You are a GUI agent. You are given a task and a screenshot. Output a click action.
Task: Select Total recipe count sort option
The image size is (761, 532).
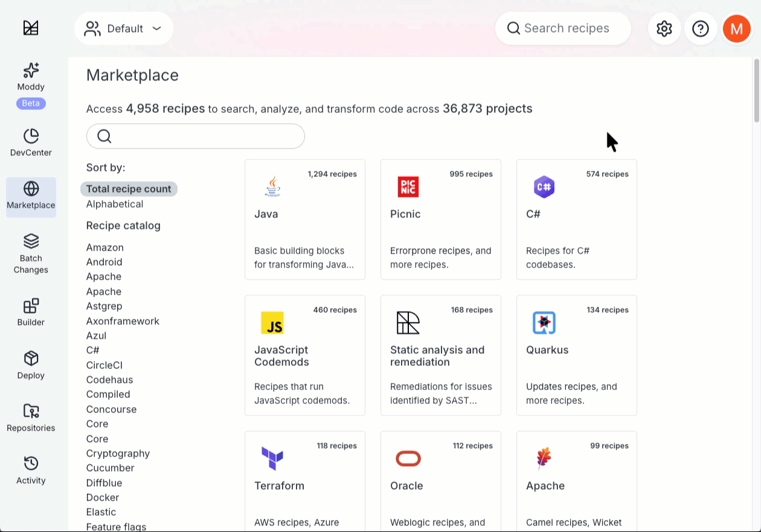coord(129,189)
